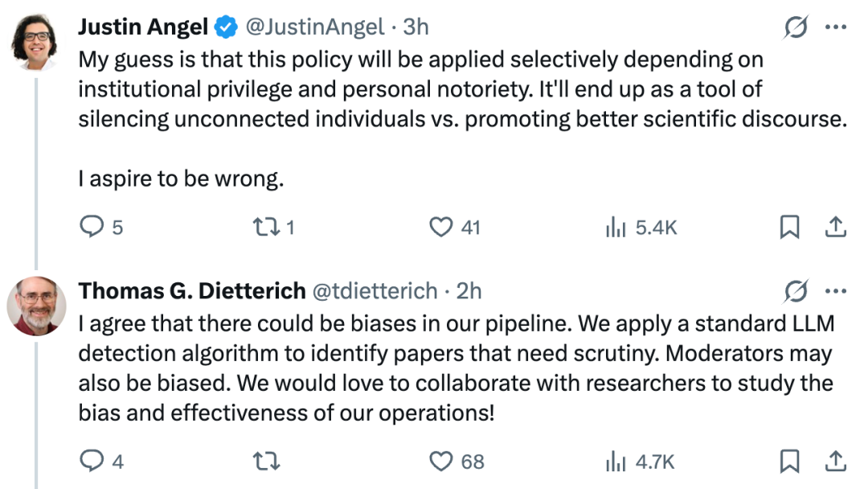The width and height of the screenshot is (868, 489).
Task: Open more options on Dietterich's tweet
Action: 835,290
